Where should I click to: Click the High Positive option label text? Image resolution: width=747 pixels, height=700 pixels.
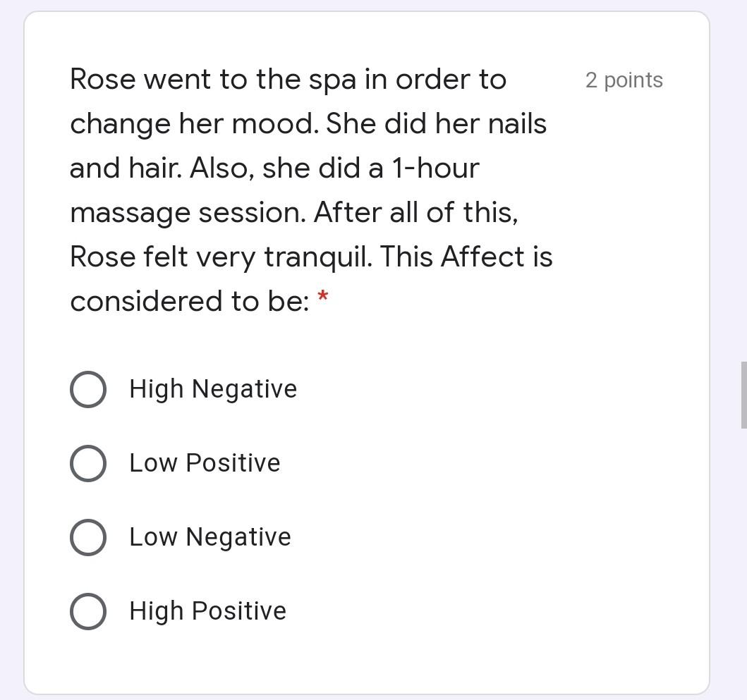[x=207, y=611]
